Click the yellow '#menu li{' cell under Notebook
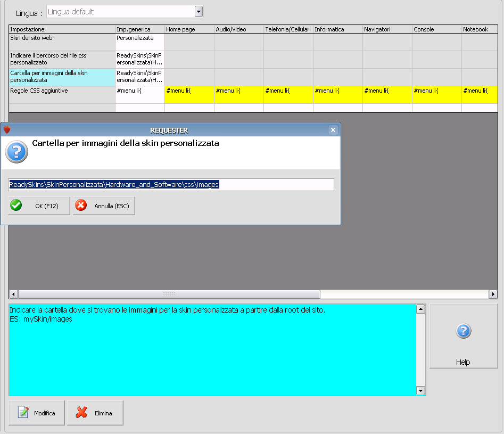Image resolution: width=504 pixels, height=434 pixels. pos(480,95)
